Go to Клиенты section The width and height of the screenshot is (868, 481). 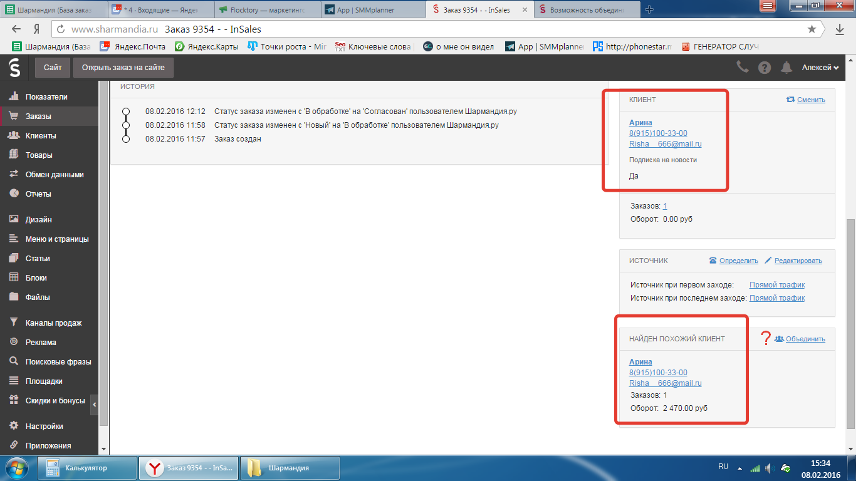coord(41,136)
